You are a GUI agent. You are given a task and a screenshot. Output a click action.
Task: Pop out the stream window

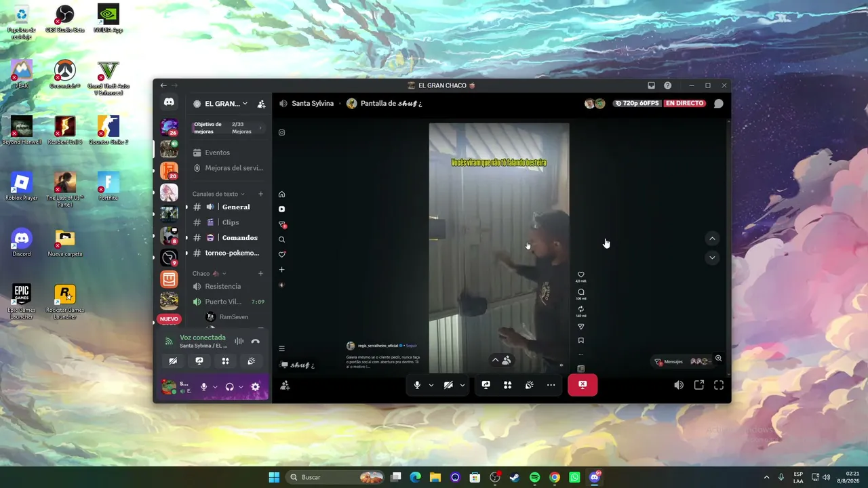[699, 385]
